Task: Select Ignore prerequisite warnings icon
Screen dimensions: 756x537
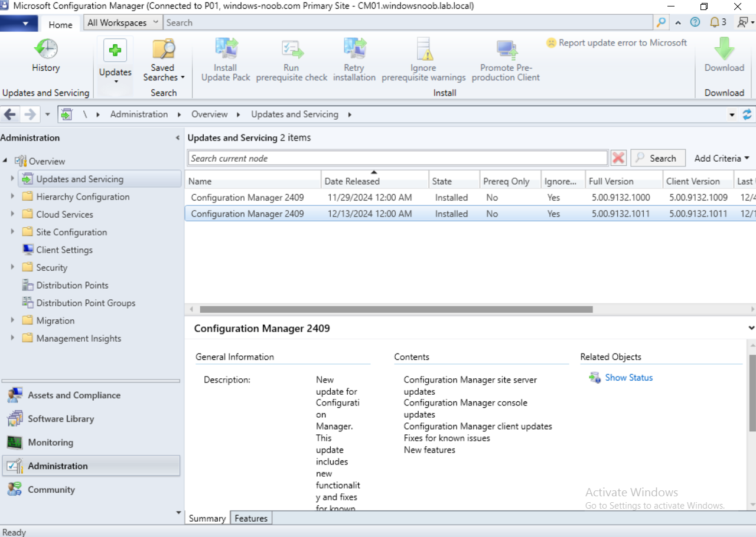Action: tap(423, 50)
